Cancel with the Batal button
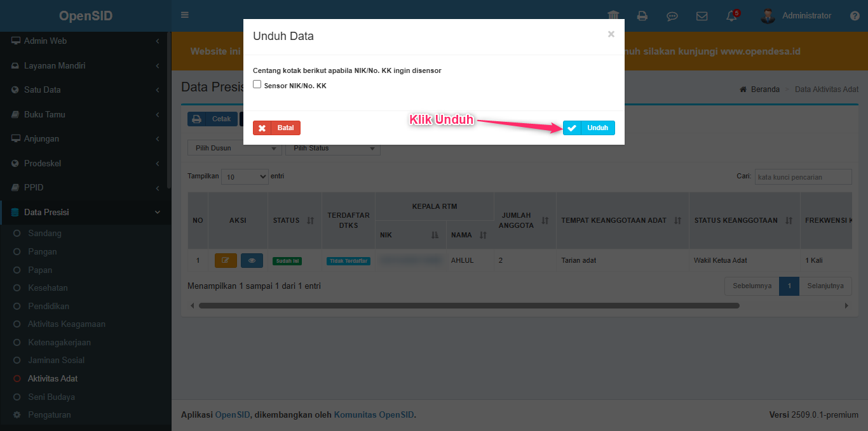This screenshot has height=431, width=868. coord(276,128)
